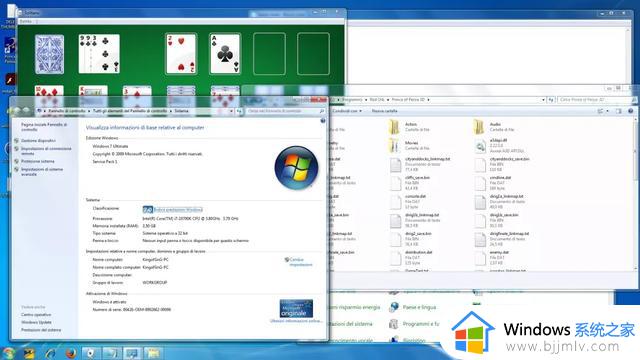The image size is (640, 360).
Task: Select cliffs_save.bin file
Action: point(409,183)
